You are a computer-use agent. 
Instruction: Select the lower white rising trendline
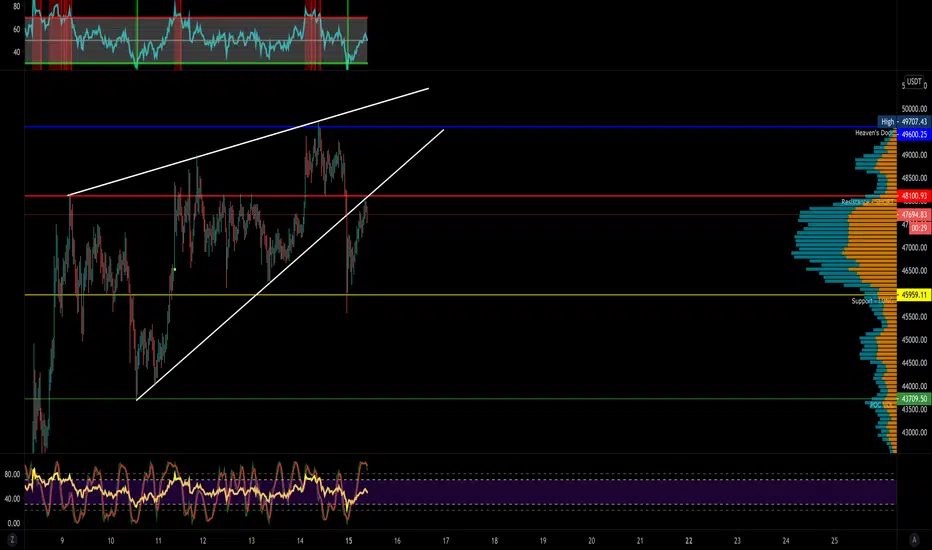pyautogui.click(x=290, y=265)
